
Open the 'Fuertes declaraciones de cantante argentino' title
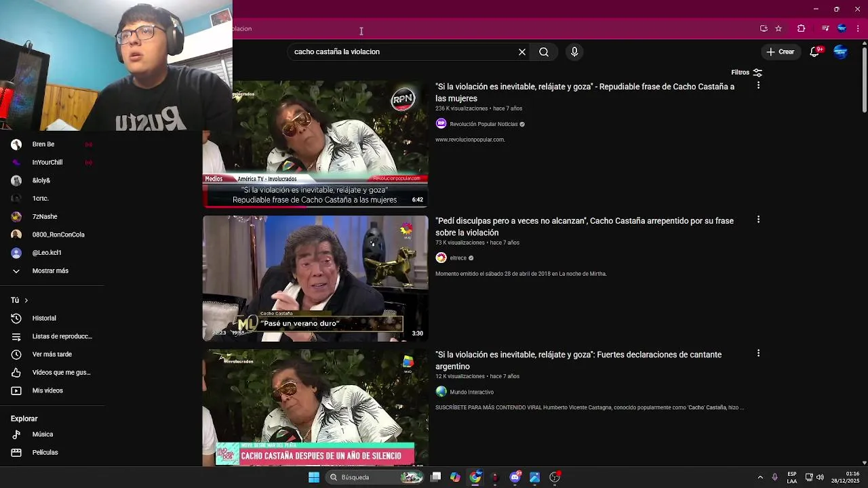(x=578, y=361)
